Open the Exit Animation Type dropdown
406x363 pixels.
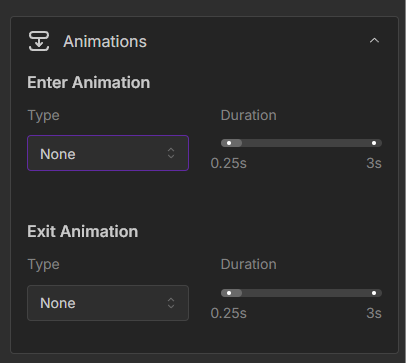pos(108,303)
